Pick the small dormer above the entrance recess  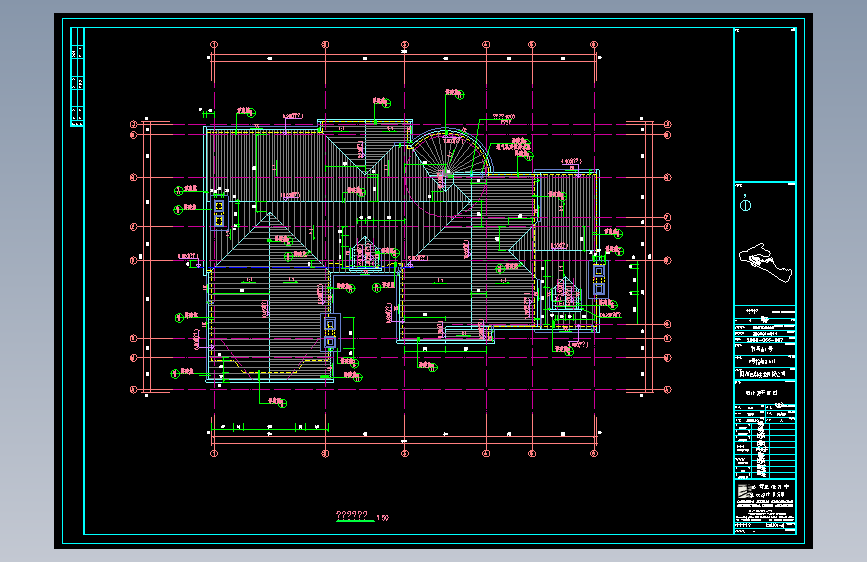point(364,253)
